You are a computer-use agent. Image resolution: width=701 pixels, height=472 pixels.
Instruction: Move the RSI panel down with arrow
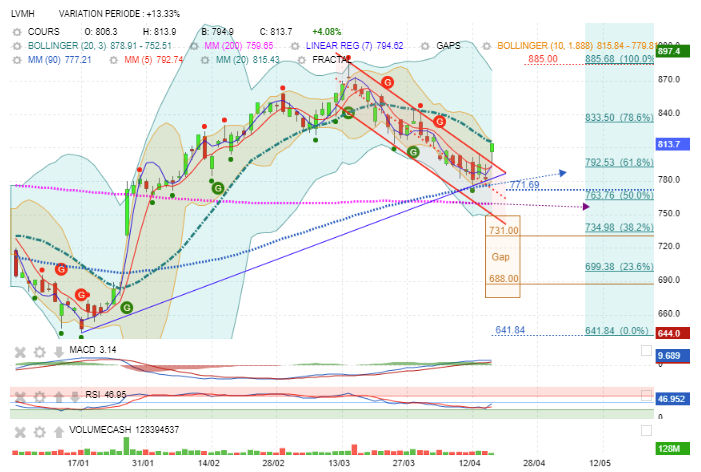(x=75, y=396)
